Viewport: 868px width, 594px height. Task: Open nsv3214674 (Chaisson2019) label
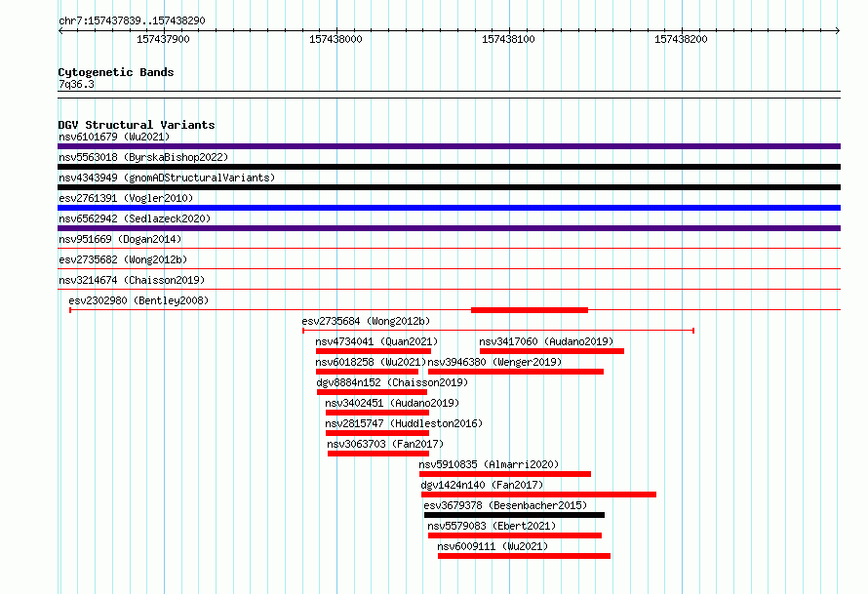(132, 280)
